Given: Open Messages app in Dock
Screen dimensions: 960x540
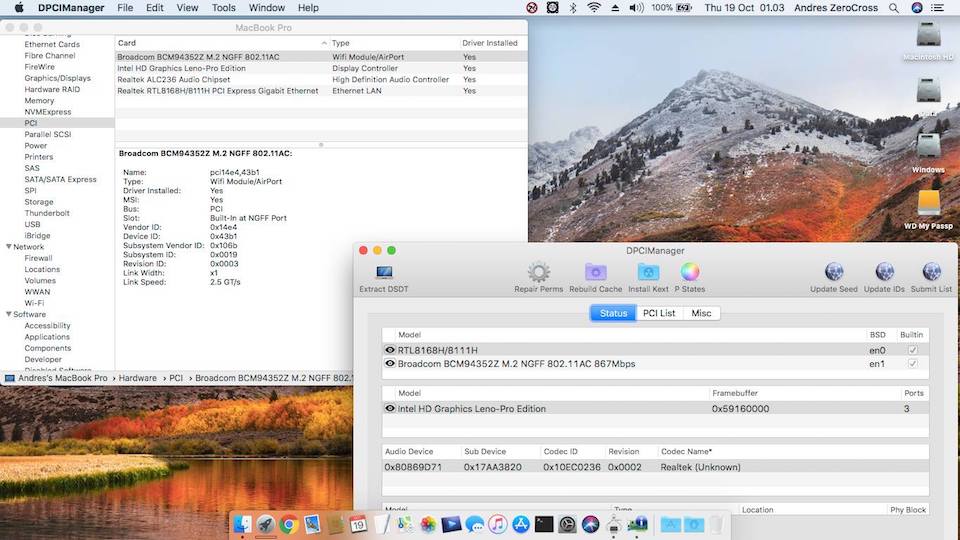Looking at the screenshot, I should 474,524.
